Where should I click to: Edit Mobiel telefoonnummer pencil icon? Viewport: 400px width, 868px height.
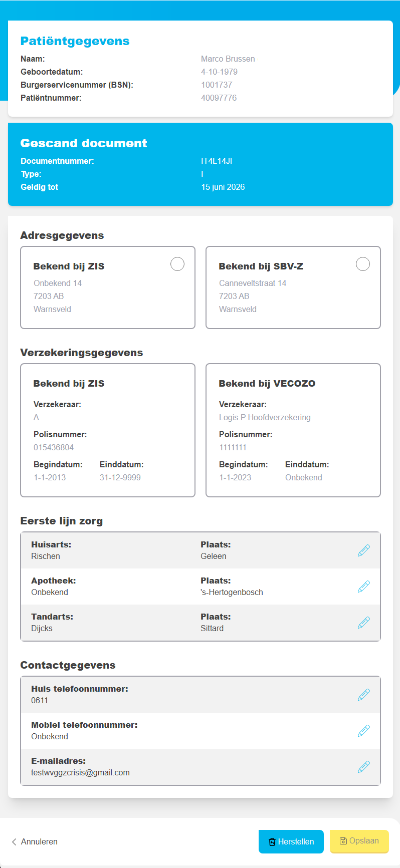[364, 731]
